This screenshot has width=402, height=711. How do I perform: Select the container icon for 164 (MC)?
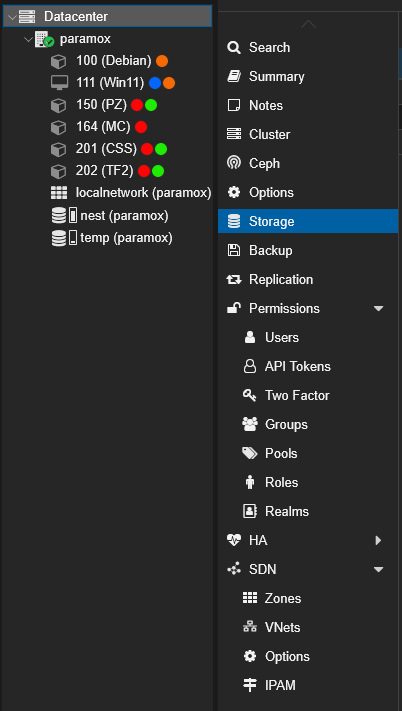coord(58,127)
